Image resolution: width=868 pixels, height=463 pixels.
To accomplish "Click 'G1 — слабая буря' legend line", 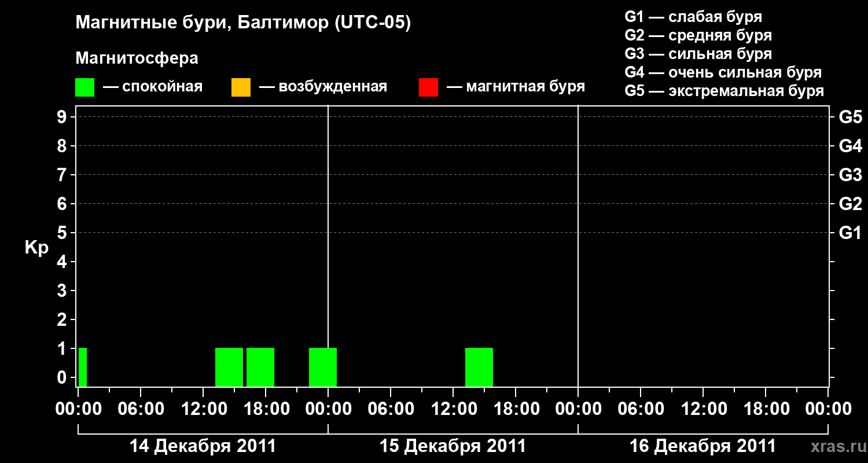I will (x=693, y=17).
